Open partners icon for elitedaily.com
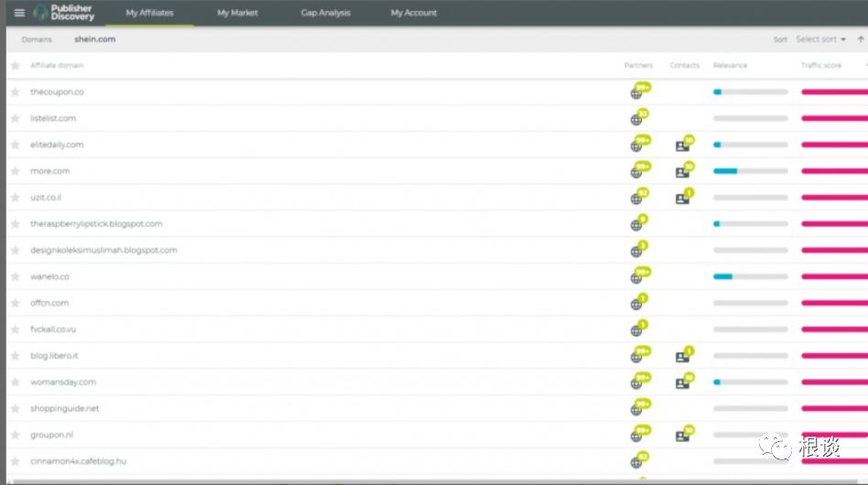 pyautogui.click(x=640, y=144)
